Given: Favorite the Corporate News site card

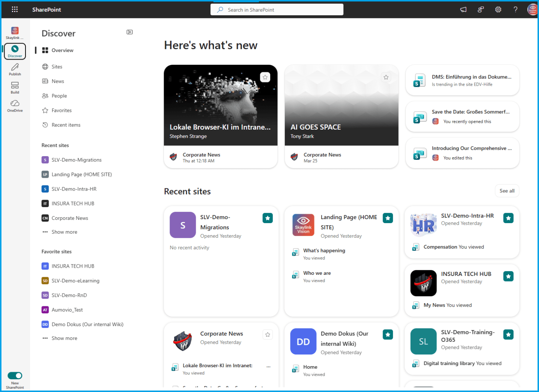Looking at the screenshot, I should (x=268, y=335).
